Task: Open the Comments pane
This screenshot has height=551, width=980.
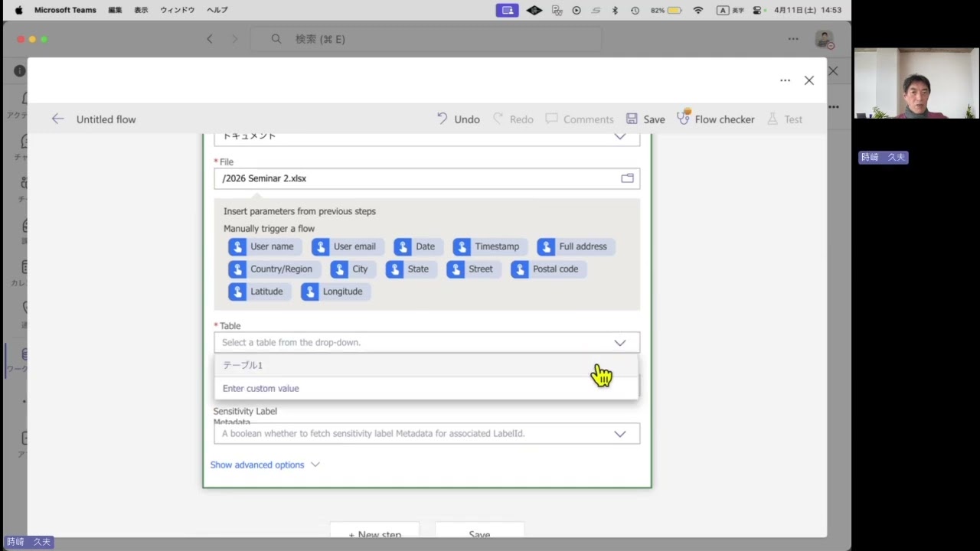Action: click(x=580, y=119)
